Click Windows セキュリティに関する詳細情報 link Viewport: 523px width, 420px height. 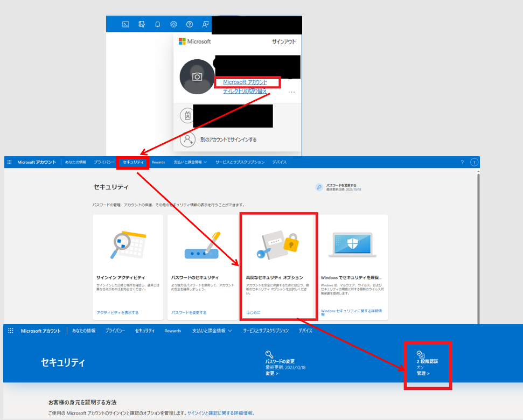(351, 312)
